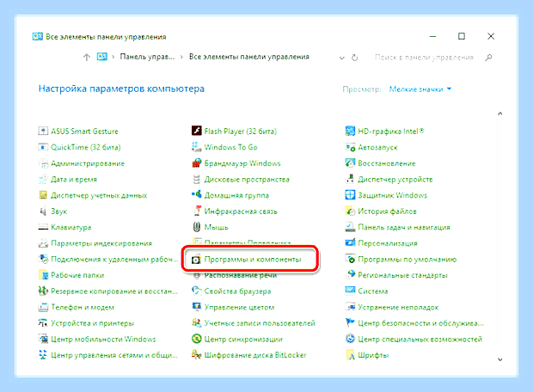Click the QuickTime (32 бита) icon

43,147
